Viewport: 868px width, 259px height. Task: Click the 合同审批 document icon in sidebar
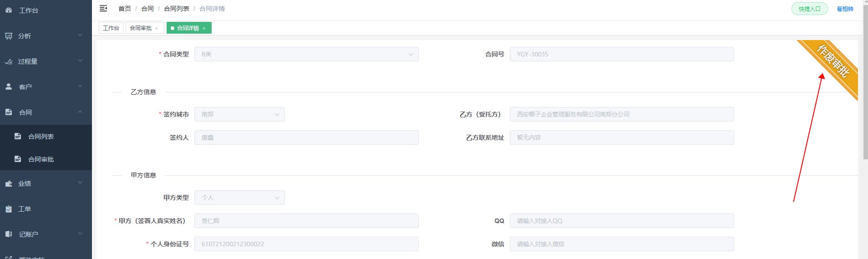[18, 159]
